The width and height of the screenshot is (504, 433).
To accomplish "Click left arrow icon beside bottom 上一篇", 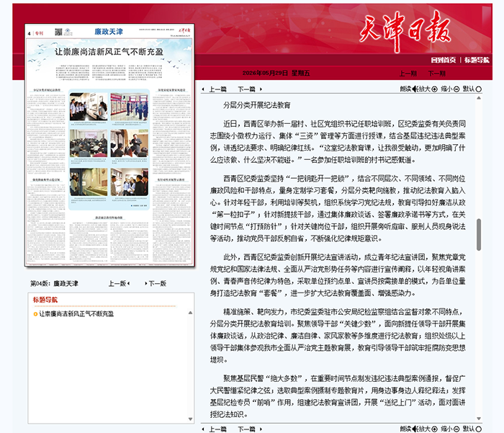I will click(203, 429).
